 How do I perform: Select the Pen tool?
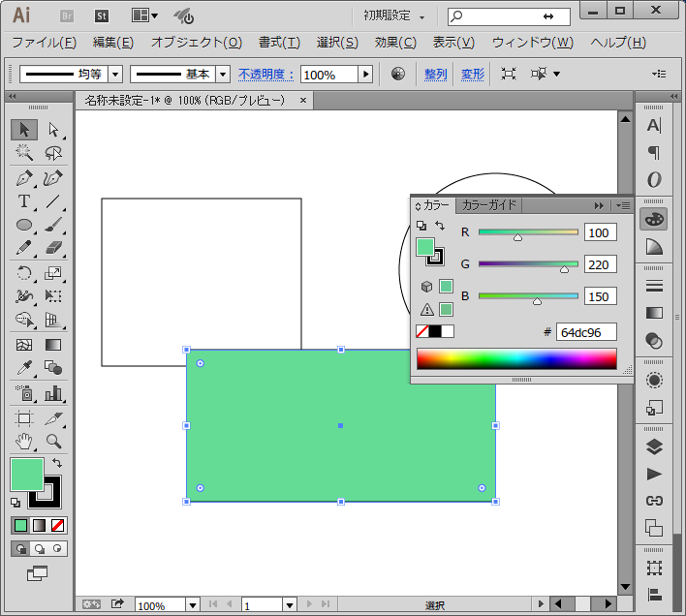[24, 178]
